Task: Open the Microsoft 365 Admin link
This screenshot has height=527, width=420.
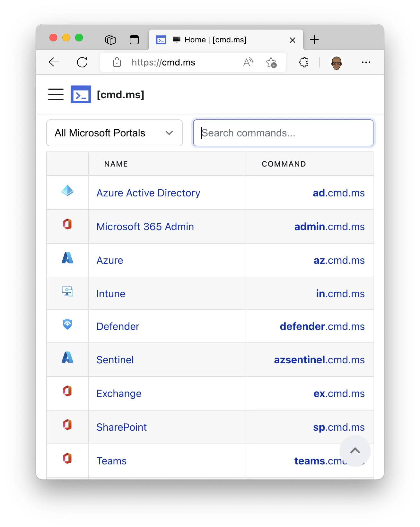Action: pos(145,227)
